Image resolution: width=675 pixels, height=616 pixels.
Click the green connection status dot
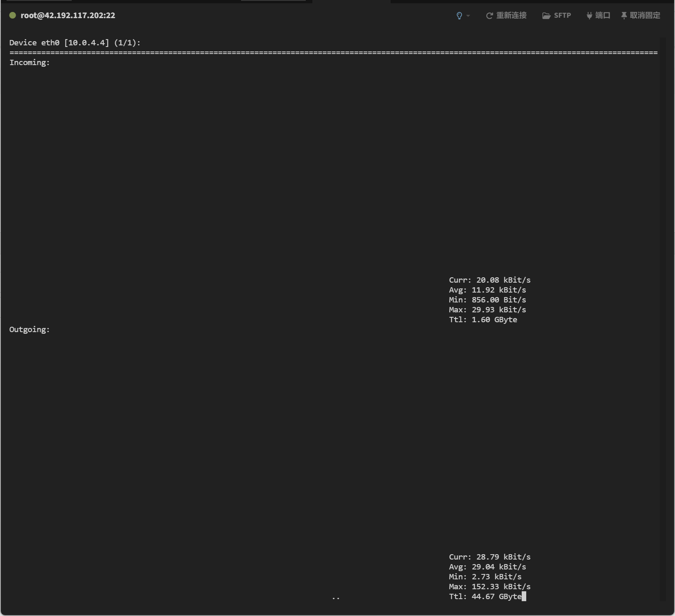[x=13, y=15]
